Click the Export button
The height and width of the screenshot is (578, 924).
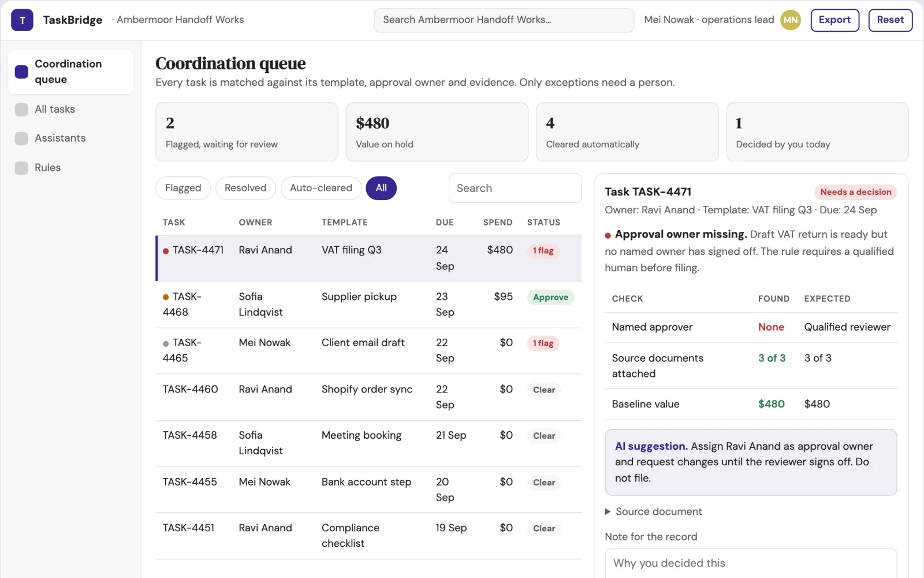tap(834, 20)
